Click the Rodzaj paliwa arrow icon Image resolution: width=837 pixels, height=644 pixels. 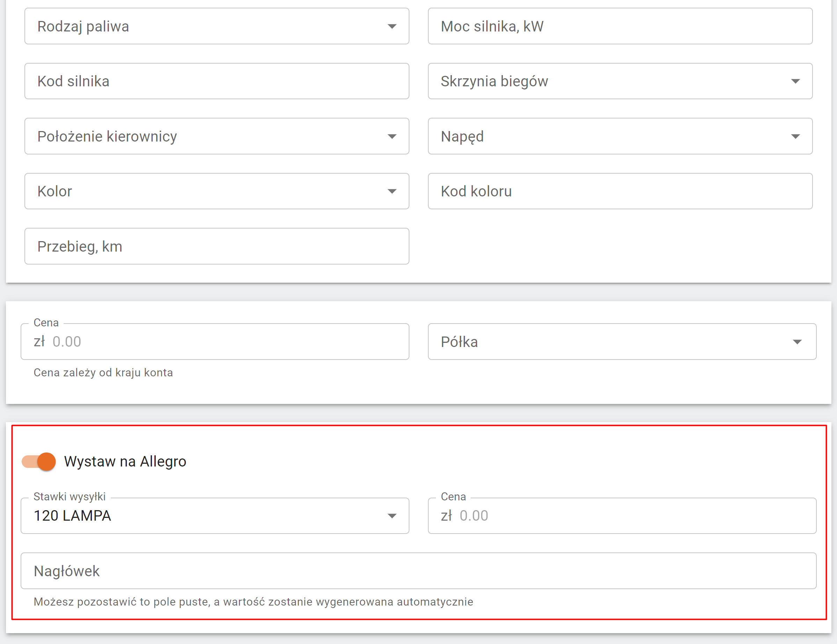[392, 27]
